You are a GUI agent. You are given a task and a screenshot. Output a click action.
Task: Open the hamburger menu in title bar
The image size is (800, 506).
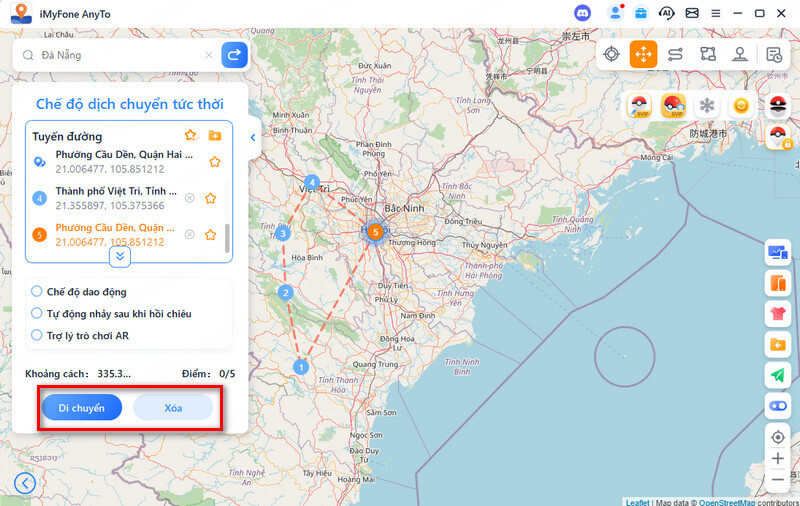tap(715, 13)
